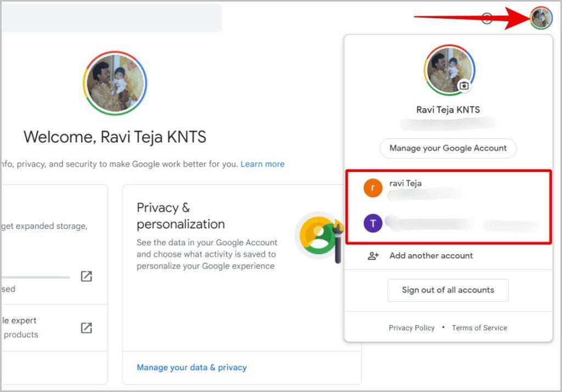Open the account avatar at top right
This screenshot has width=562, height=392.
pyautogui.click(x=541, y=18)
